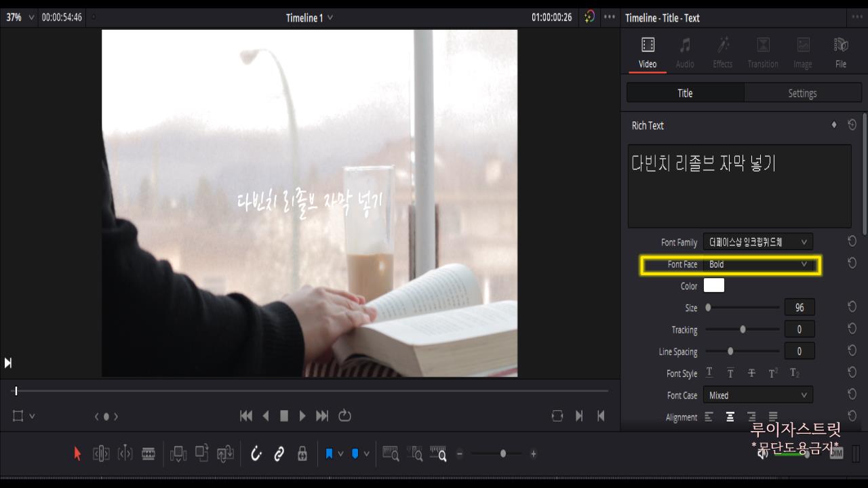This screenshot has height=488, width=868.
Task: Reset the Tracking parameter
Action: 852,329
